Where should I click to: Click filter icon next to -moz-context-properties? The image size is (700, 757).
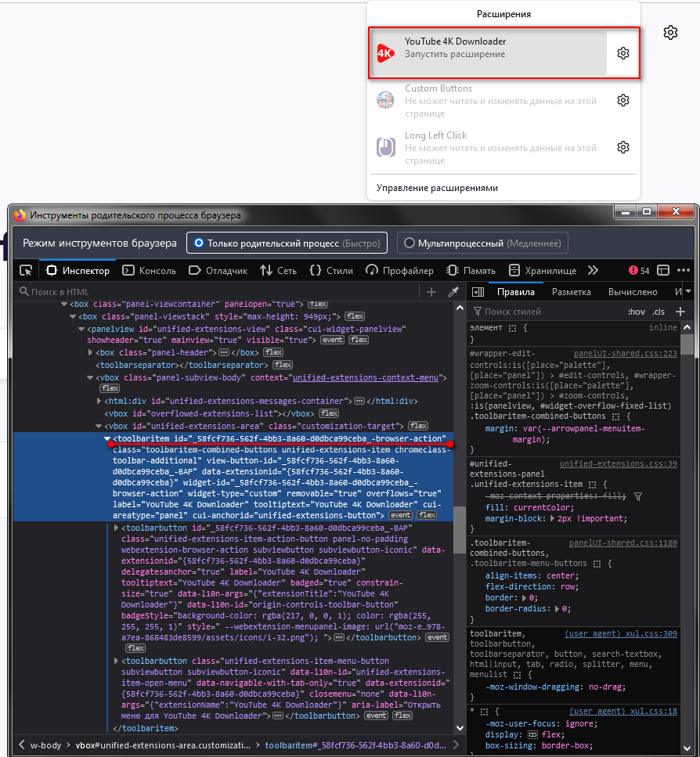638,496
